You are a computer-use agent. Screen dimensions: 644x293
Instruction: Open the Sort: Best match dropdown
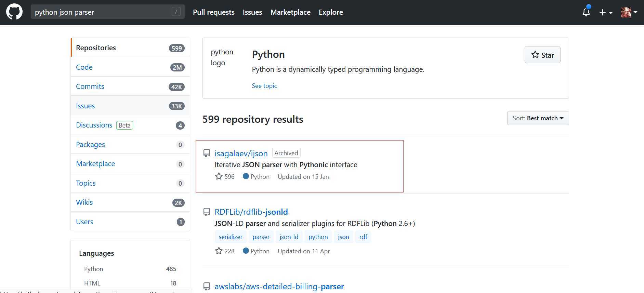pyautogui.click(x=538, y=118)
